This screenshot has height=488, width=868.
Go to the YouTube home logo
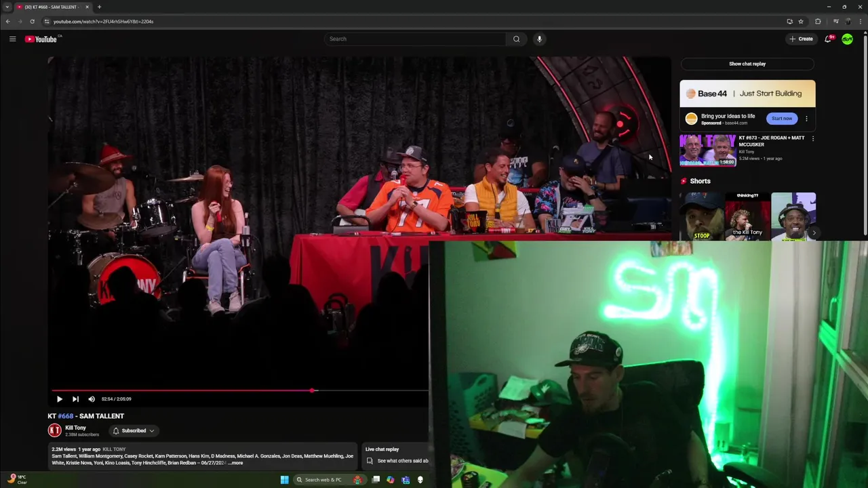41,39
